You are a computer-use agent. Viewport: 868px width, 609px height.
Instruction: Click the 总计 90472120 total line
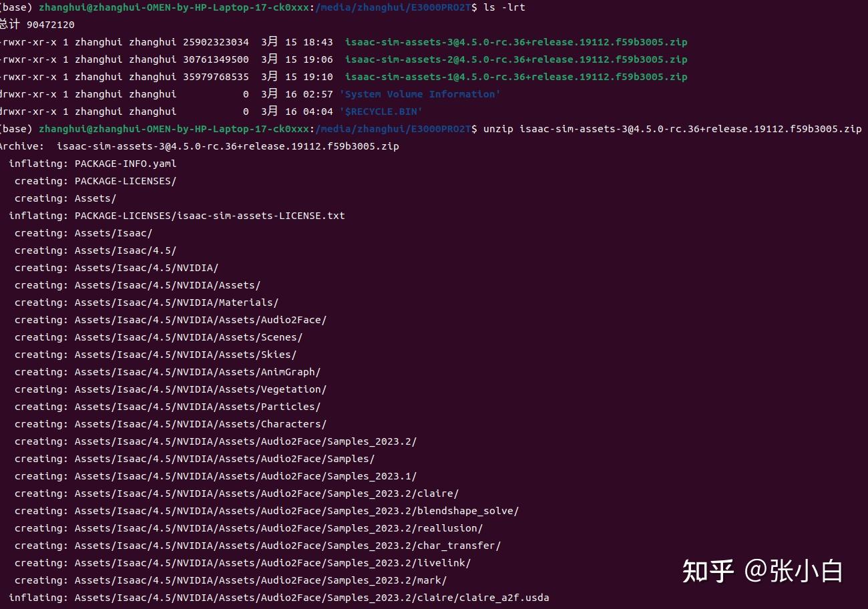(37, 25)
